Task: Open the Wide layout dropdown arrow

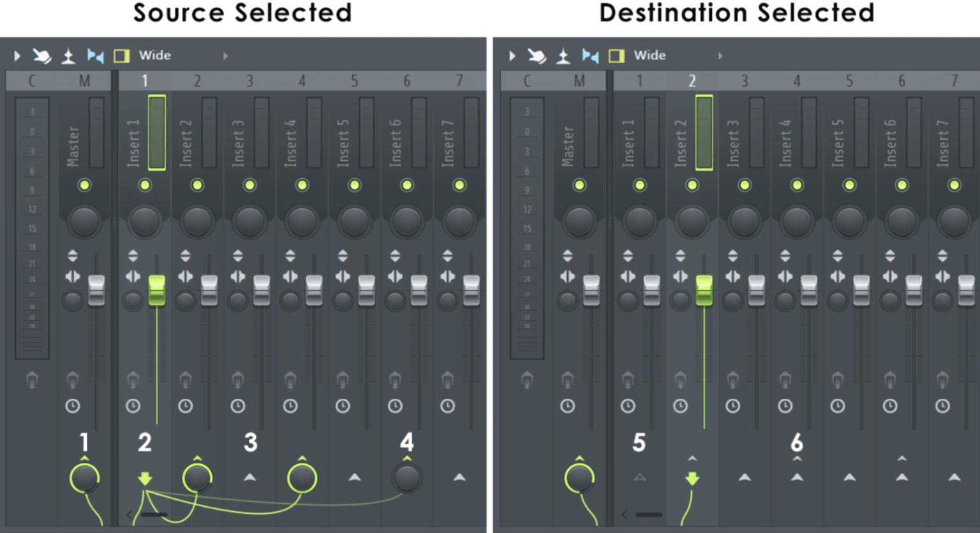Action: tap(225, 56)
